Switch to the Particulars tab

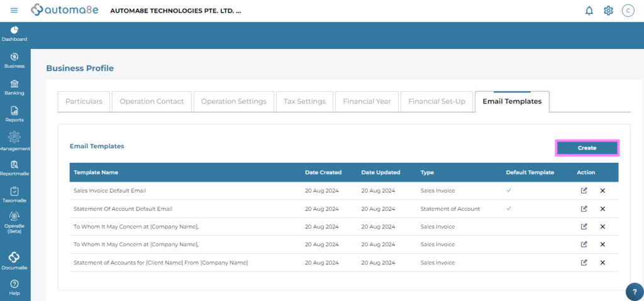pos(84,101)
